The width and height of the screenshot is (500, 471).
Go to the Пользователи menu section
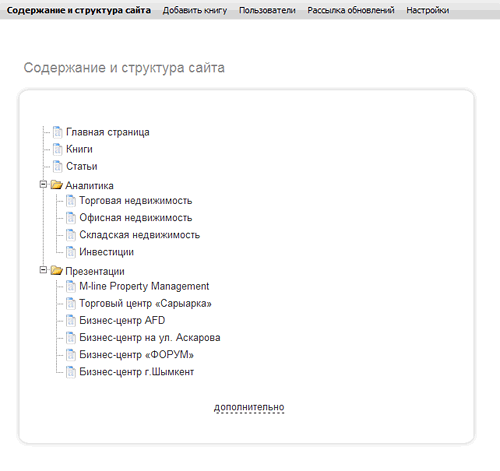tap(267, 10)
